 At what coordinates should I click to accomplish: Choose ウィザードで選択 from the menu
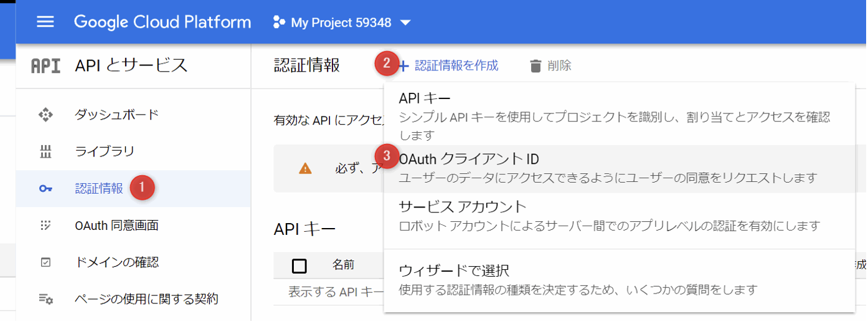619,280
